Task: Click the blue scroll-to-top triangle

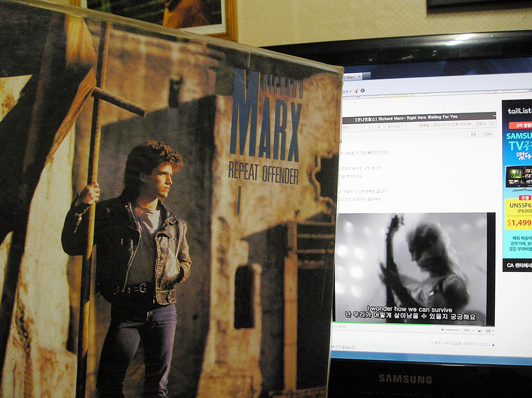Action: (493, 345)
